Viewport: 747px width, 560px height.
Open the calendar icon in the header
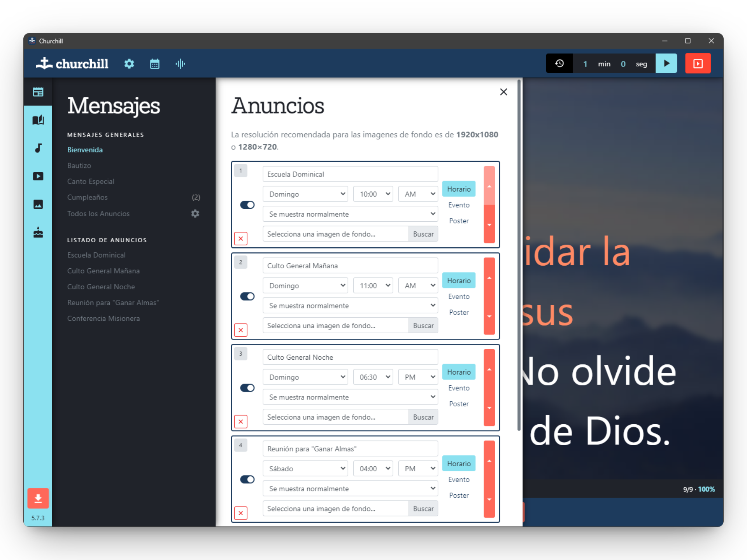[154, 64]
